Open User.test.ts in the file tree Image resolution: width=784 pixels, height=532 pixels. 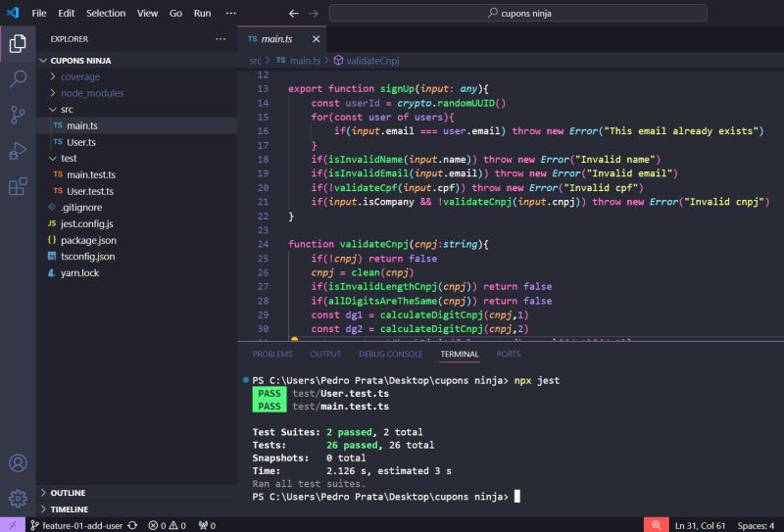tap(90, 191)
